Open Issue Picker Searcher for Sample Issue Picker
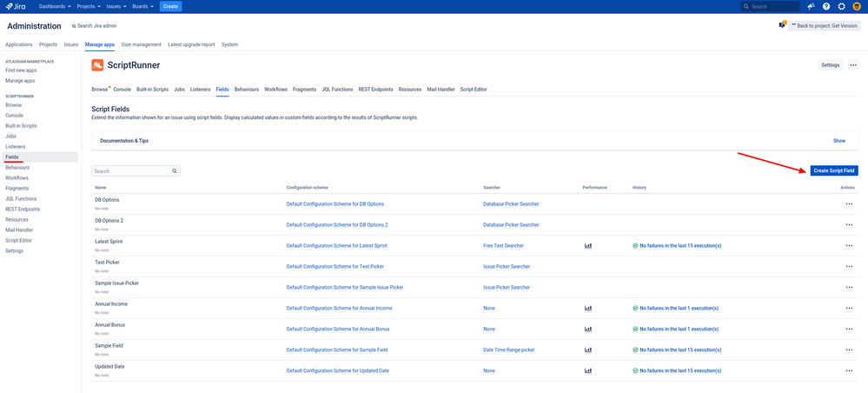 click(507, 288)
